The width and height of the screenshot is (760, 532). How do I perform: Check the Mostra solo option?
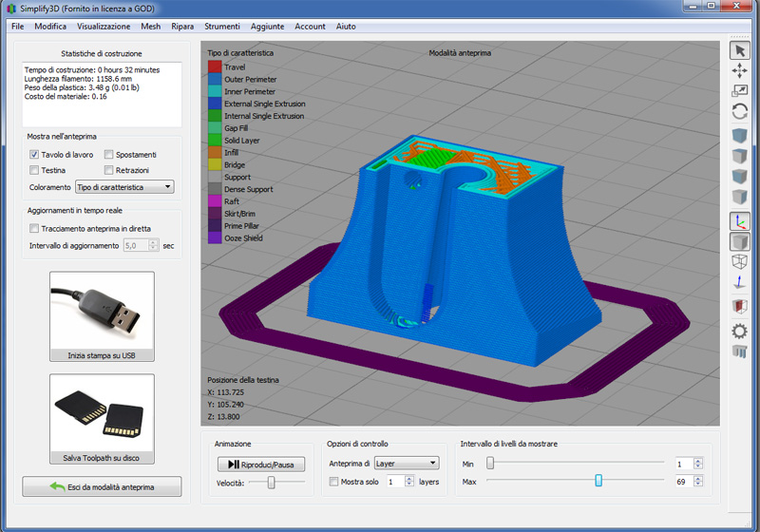(x=333, y=482)
